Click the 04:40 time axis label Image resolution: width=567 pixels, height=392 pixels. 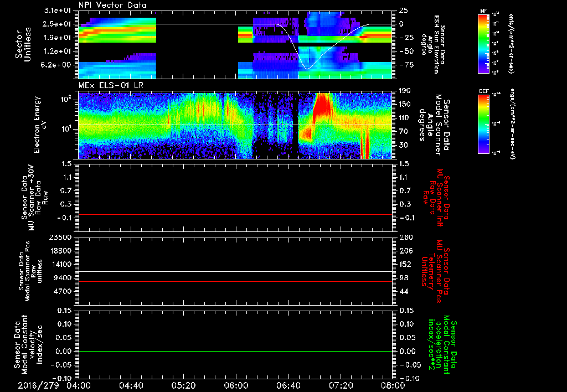click(131, 386)
